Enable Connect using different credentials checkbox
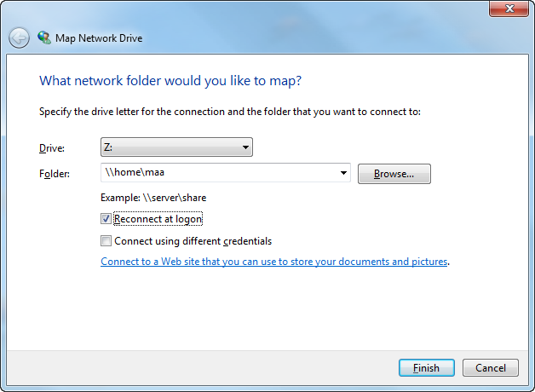The height and width of the screenshot is (392, 535). coord(106,241)
